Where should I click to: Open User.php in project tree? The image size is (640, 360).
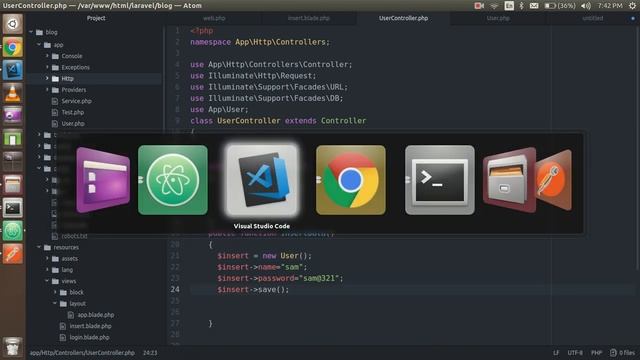point(73,123)
